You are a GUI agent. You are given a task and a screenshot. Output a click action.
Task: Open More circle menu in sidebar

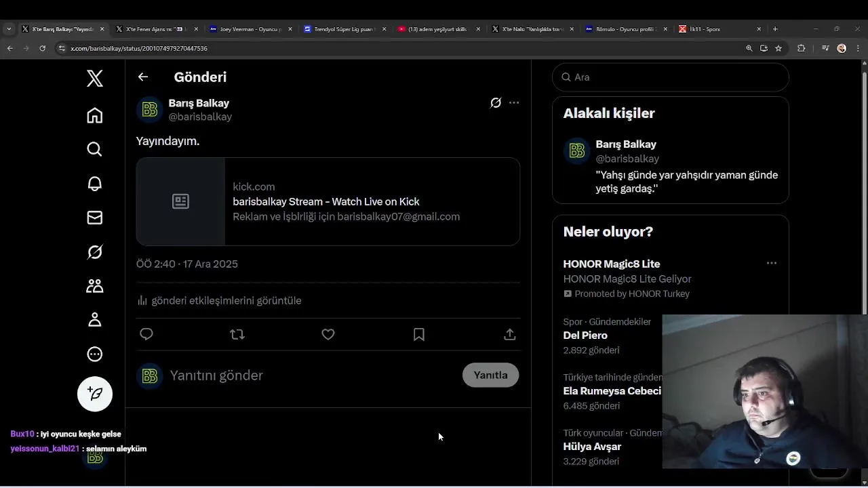tap(95, 354)
